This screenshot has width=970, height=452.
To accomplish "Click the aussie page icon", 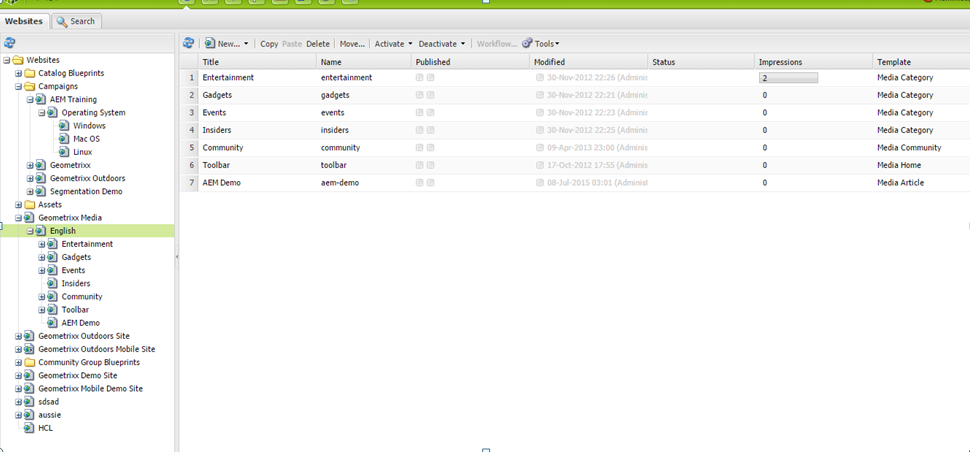I will 29,415.
